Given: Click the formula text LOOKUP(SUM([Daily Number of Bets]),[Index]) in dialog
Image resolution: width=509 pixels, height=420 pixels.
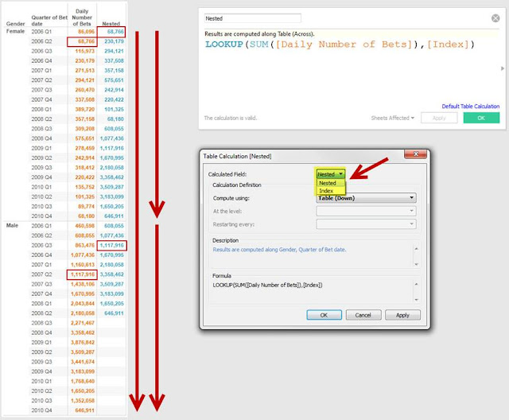Looking at the screenshot, I should [267, 285].
